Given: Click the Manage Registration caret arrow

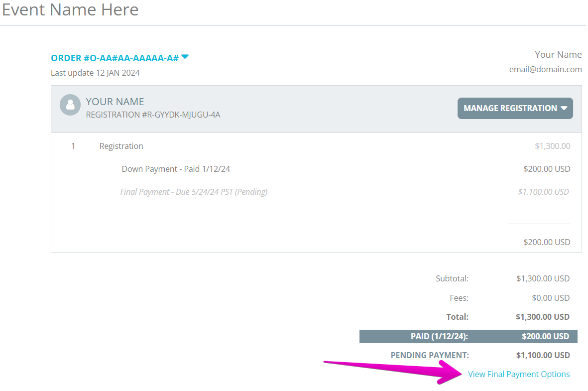Looking at the screenshot, I should click(x=564, y=108).
